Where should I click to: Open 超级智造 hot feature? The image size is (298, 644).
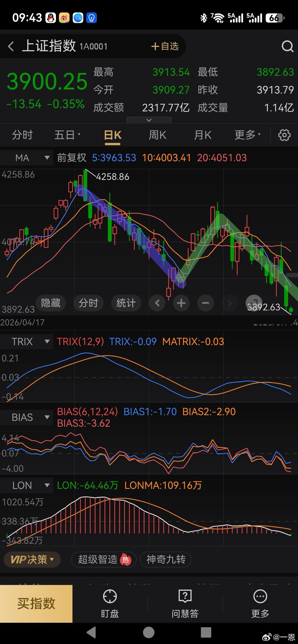pos(104,559)
